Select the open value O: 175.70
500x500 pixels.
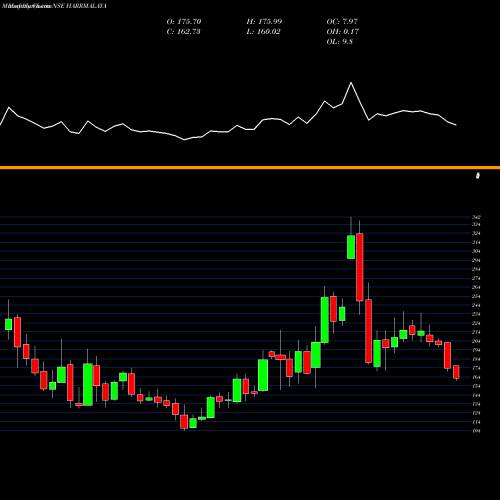coord(184,21)
